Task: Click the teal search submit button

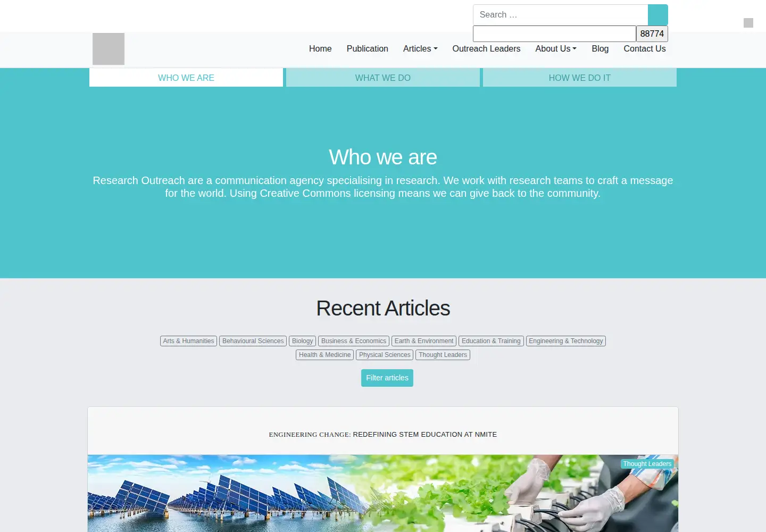Action: coord(658,15)
